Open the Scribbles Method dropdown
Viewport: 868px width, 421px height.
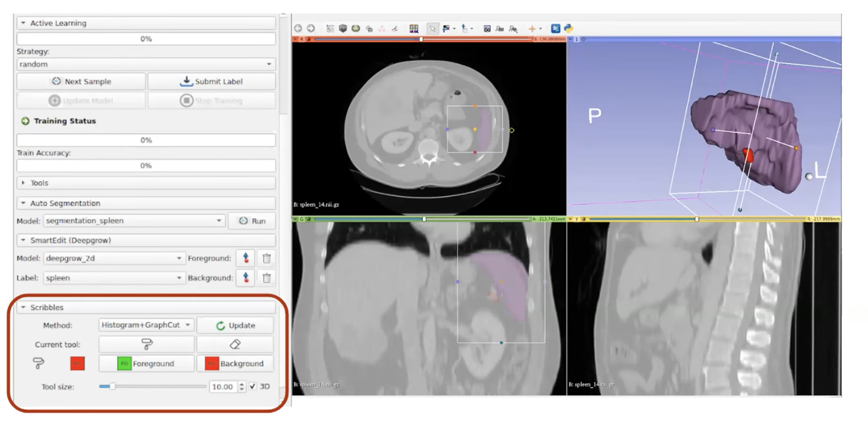146,325
